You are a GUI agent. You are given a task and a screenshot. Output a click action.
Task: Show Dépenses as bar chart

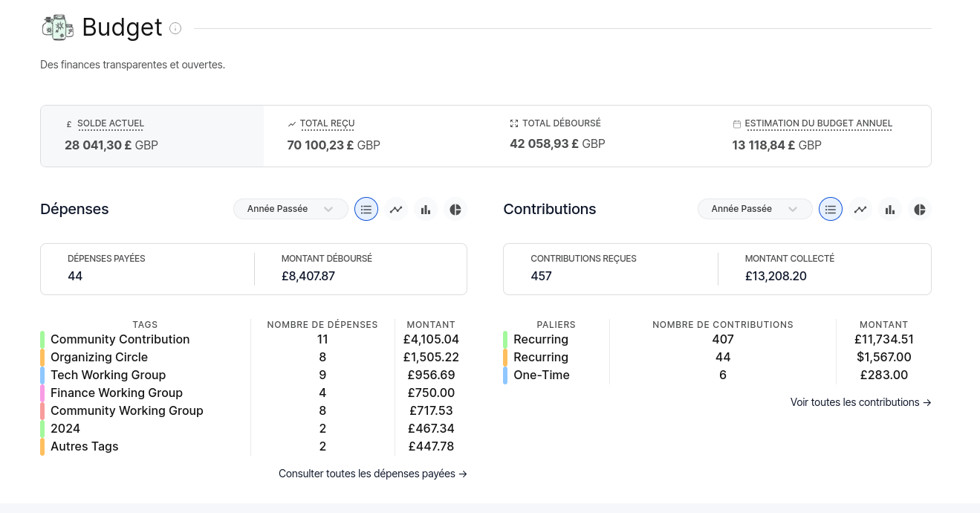pos(426,210)
